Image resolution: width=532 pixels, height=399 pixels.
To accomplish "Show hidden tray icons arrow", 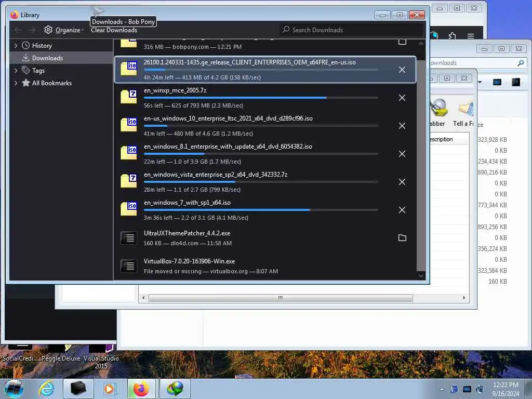I will (442, 390).
